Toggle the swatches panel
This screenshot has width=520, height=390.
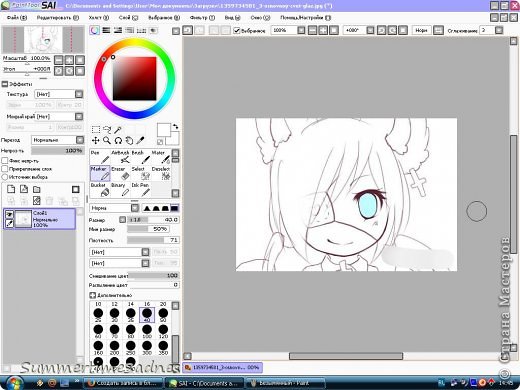pyautogui.click(x=141, y=30)
